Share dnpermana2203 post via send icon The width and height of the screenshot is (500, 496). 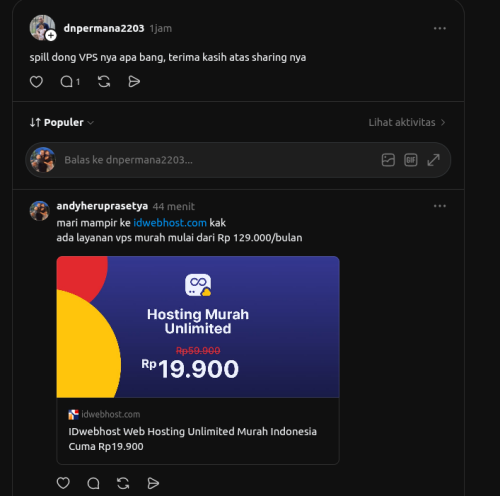pos(134,82)
